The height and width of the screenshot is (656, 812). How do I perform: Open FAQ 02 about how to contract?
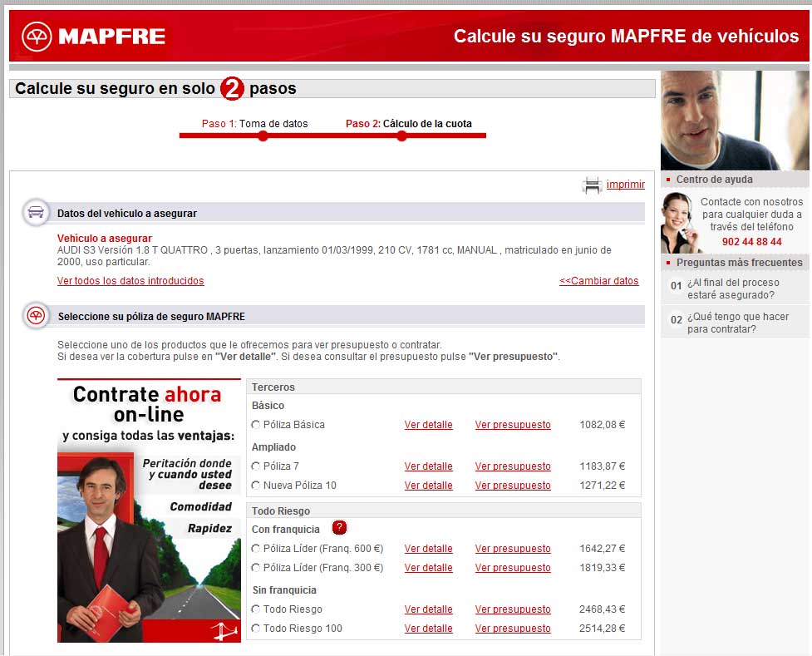pos(738,323)
